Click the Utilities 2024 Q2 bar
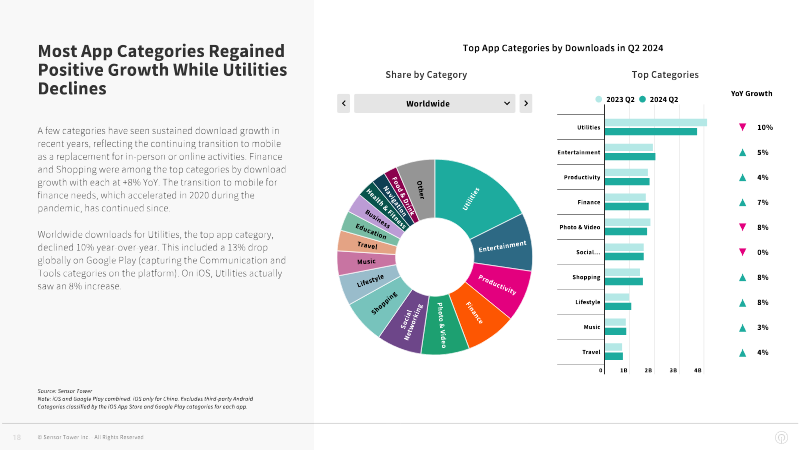Image resolution: width=800 pixels, height=450 pixels. point(651,132)
